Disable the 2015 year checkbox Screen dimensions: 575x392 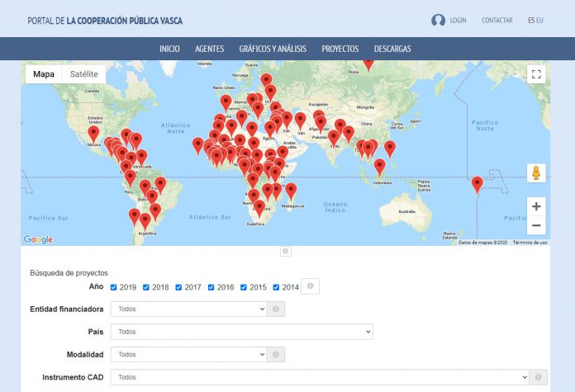tap(244, 287)
